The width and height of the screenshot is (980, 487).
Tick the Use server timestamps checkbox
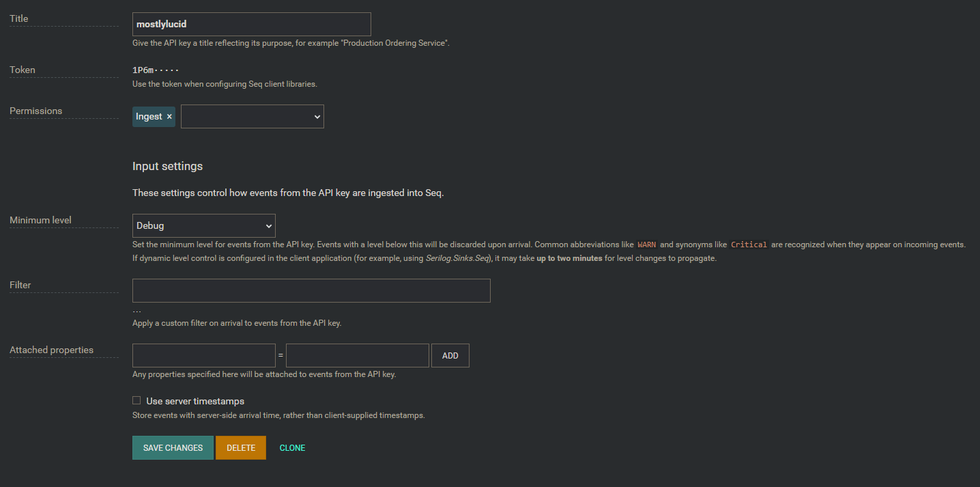136,401
